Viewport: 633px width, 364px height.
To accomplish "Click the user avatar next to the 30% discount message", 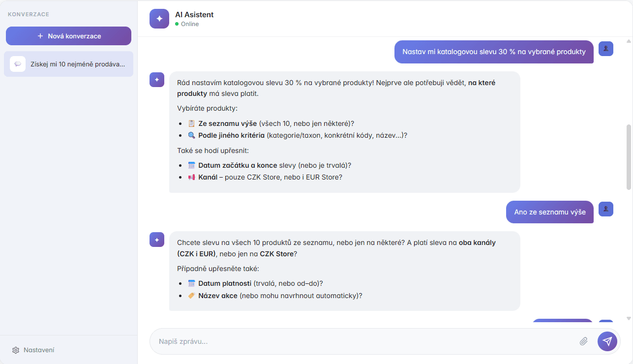I will point(605,49).
